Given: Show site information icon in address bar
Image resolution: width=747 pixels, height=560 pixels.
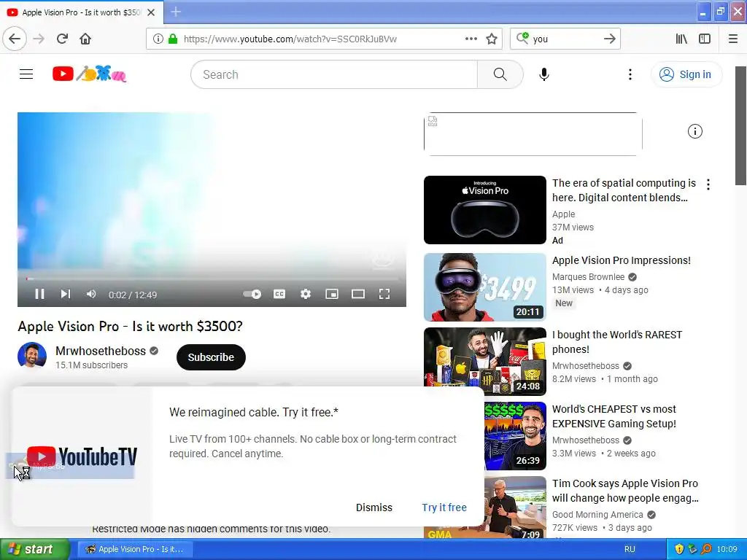Looking at the screenshot, I should (x=158, y=39).
